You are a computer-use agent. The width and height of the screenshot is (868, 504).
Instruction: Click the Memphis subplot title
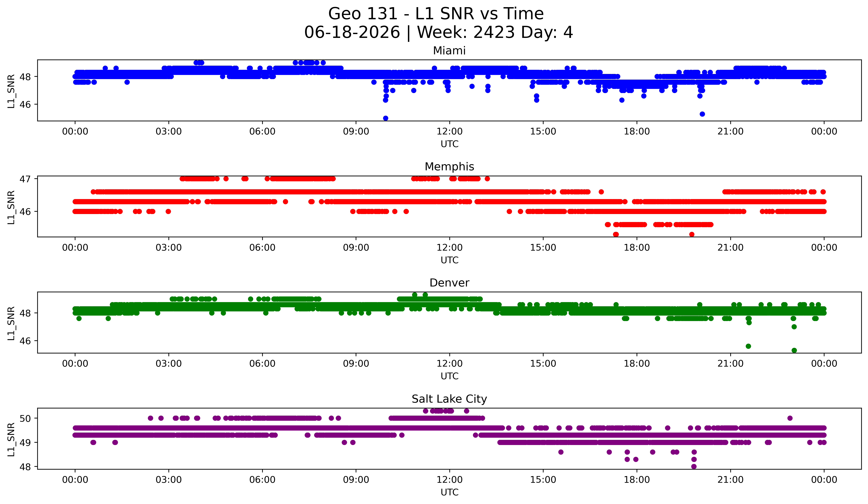coord(449,167)
